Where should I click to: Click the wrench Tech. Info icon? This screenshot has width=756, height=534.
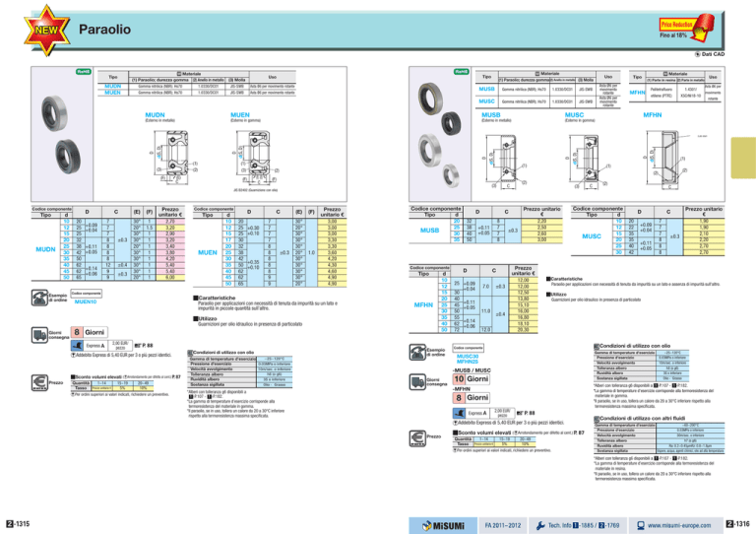pyautogui.click(x=540, y=526)
